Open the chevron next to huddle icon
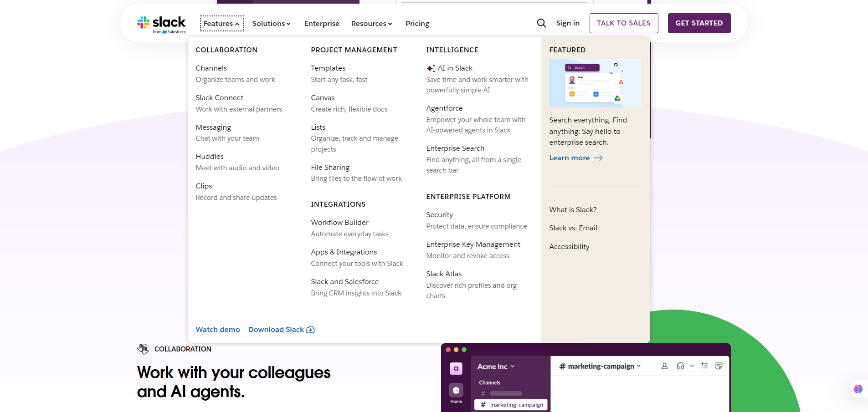 click(692, 366)
